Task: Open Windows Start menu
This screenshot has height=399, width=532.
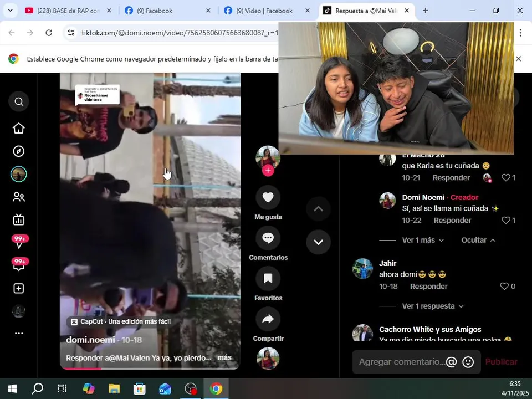Action: (x=12, y=388)
